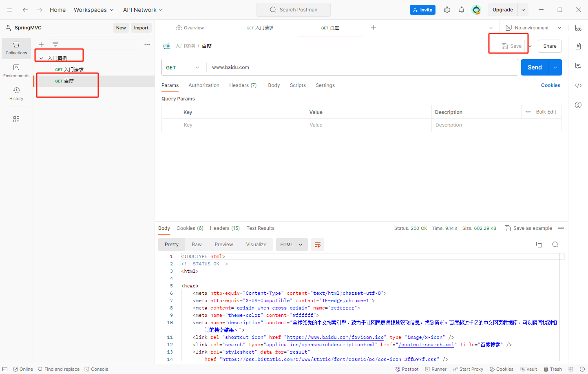Copy response body icon
588x374 pixels.
coord(539,245)
